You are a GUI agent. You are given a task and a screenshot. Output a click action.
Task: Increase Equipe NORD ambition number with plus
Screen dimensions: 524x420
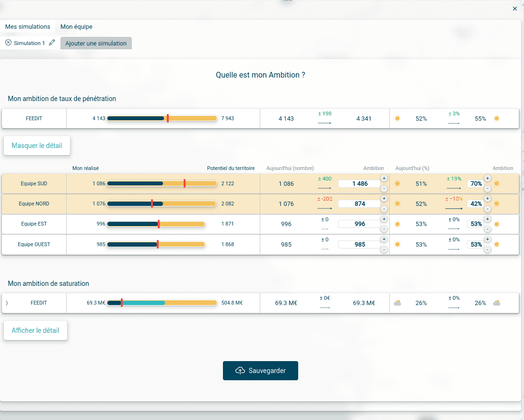[384, 198]
